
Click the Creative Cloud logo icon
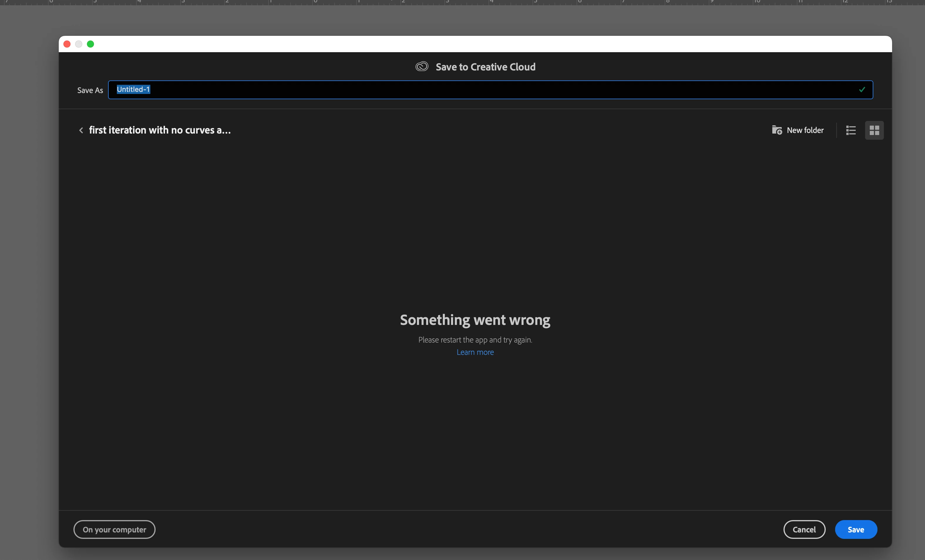422,66
